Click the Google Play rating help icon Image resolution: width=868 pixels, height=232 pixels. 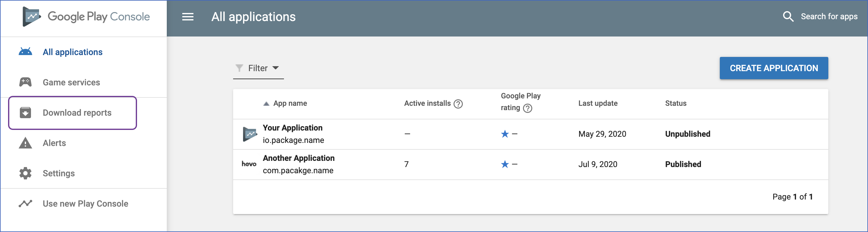coord(527,108)
